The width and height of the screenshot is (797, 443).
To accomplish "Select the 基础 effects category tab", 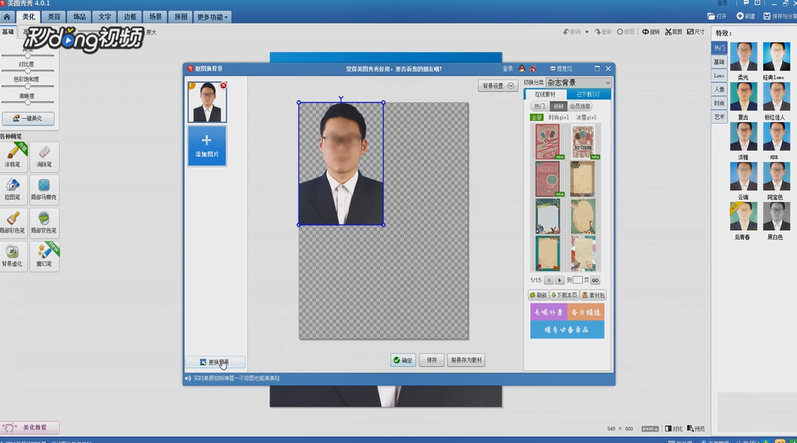I will click(719, 62).
